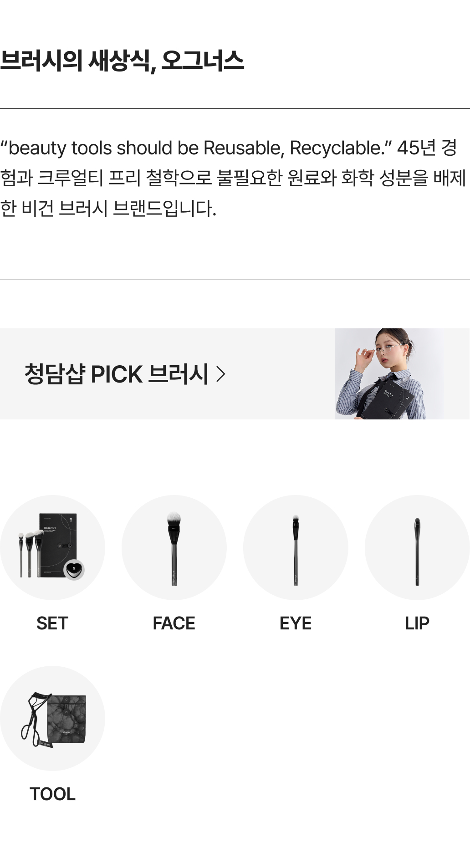
Task: Open the TOOL category label
Action: coord(52,794)
